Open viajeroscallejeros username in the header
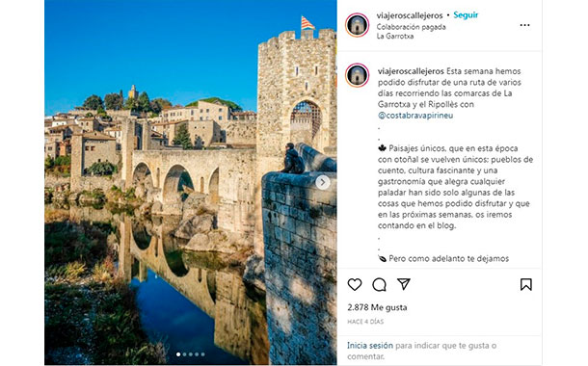The height and width of the screenshot is (366, 588). [x=410, y=15]
